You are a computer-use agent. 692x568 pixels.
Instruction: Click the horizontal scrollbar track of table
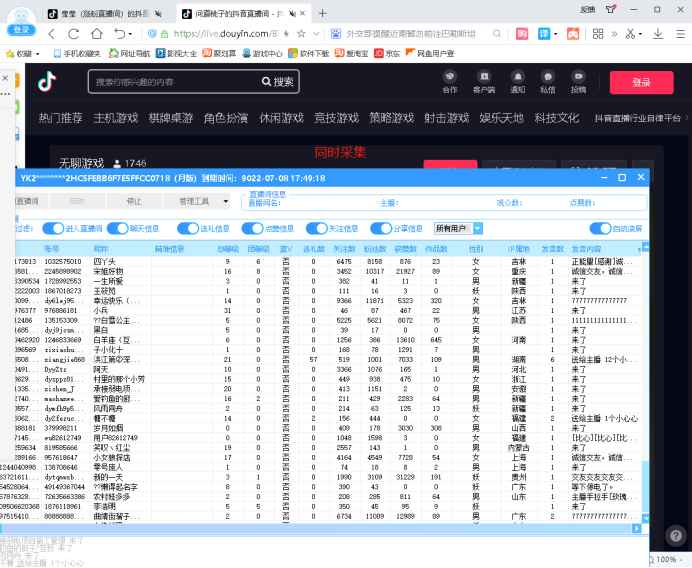click(x=316, y=528)
